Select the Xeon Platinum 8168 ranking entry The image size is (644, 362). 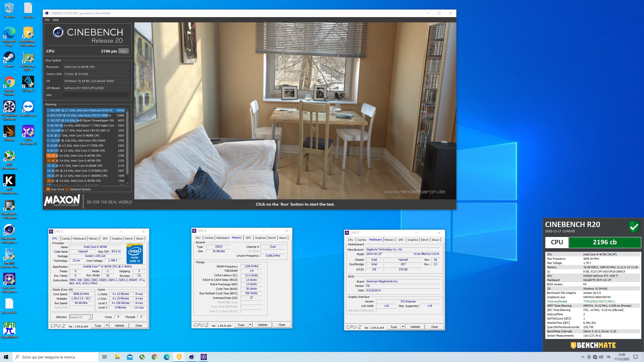(x=86, y=110)
